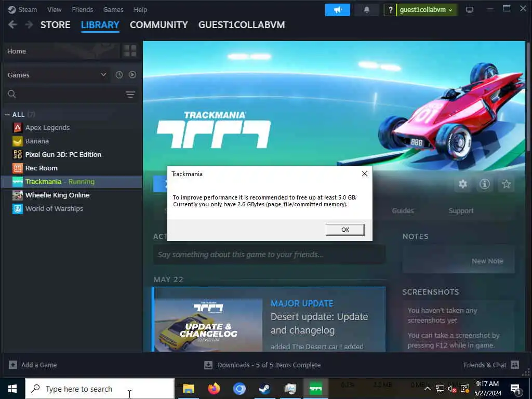Click the library page vertical scrollbar

click(528, 97)
